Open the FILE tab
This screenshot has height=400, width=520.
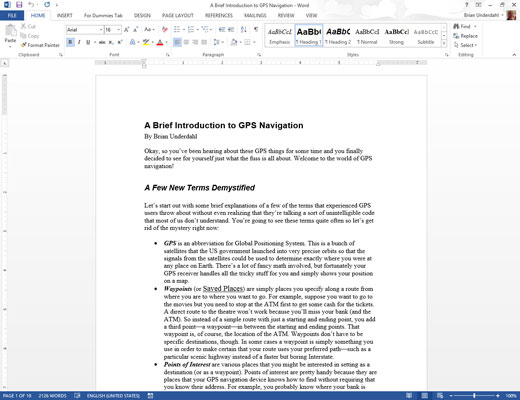[12, 15]
